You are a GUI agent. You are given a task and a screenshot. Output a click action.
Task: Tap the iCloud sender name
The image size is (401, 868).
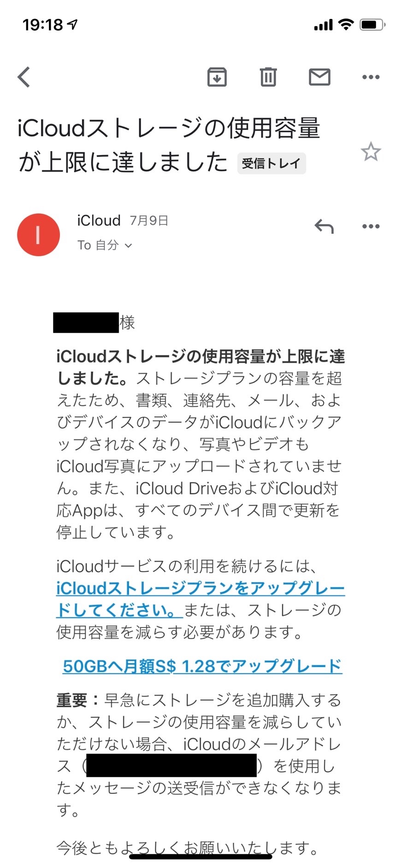[99, 221]
